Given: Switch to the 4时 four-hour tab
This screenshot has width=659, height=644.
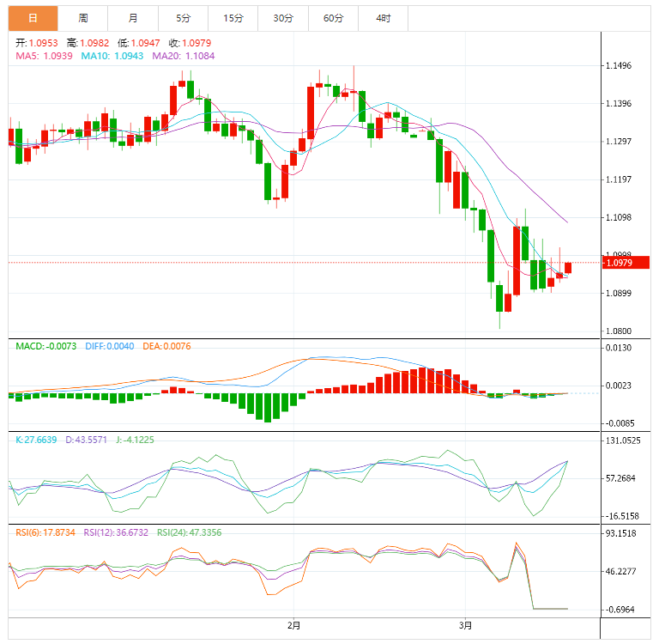Looking at the screenshot, I should click(x=383, y=18).
